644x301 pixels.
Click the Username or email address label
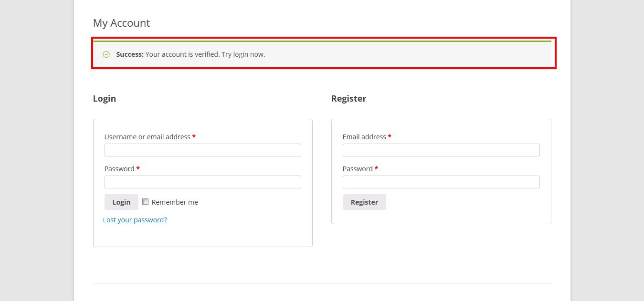click(147, 137)
